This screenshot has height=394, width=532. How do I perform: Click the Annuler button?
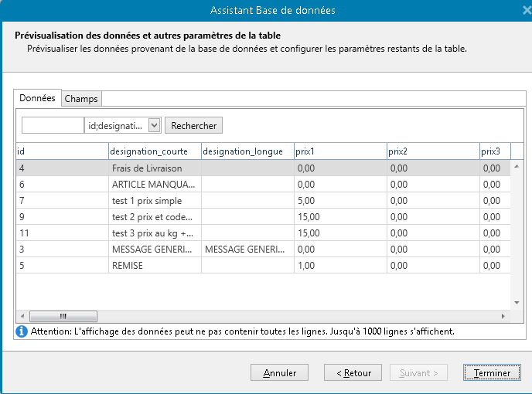click(279, 372)
